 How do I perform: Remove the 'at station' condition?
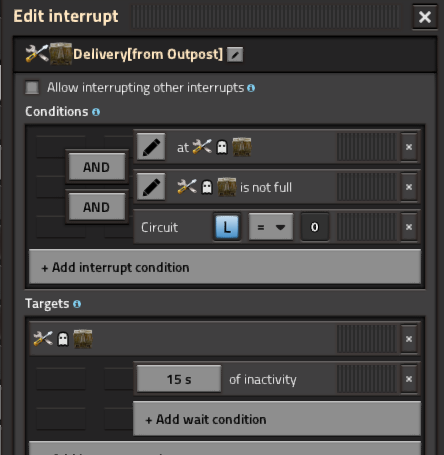(409, 147)
